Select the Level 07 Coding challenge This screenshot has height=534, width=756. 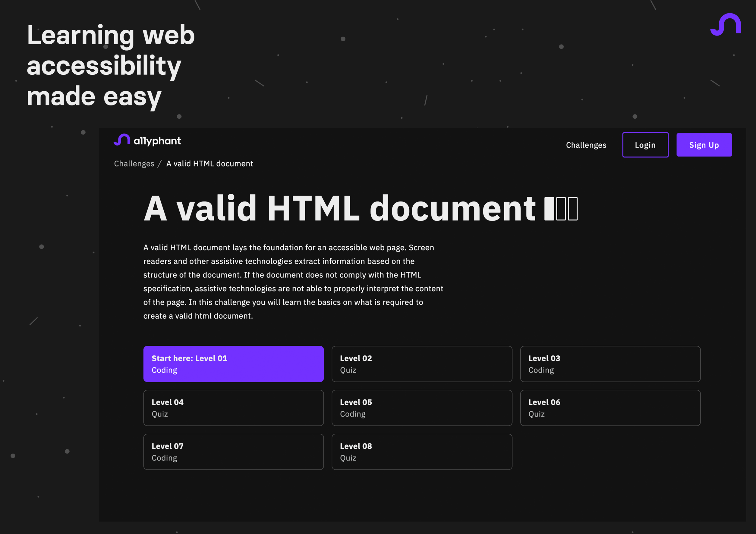coord(233,452)
